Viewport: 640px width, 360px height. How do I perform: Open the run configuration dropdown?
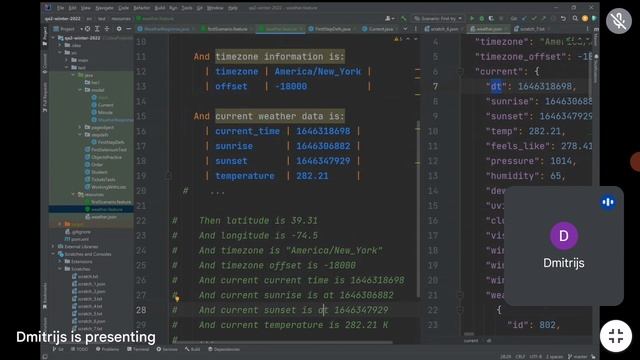(x=438, y=18)
